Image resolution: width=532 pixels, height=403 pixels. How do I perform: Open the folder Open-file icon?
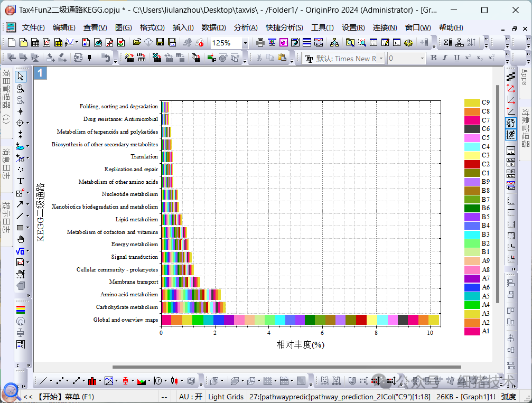pyautogui.click(x=137, y=43)
